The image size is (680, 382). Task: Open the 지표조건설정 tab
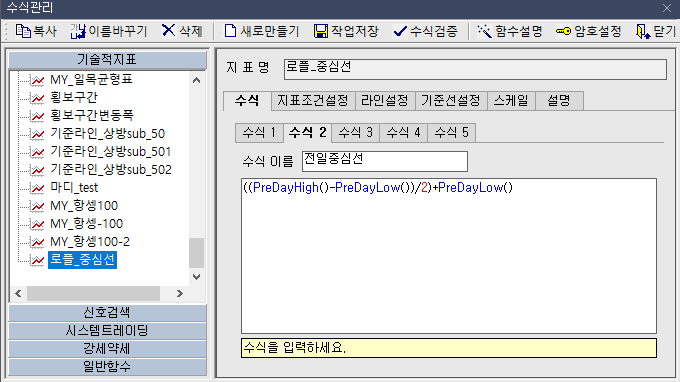[313, 101]
